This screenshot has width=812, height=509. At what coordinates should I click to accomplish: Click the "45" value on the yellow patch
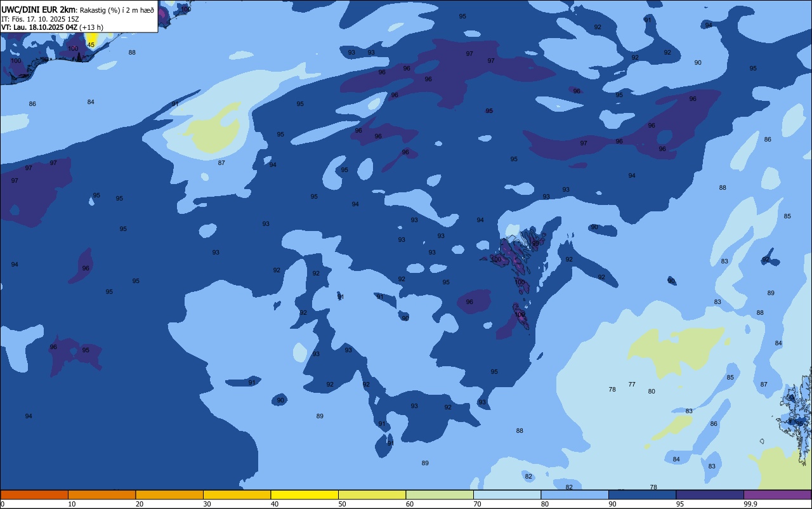pos(91,44)
